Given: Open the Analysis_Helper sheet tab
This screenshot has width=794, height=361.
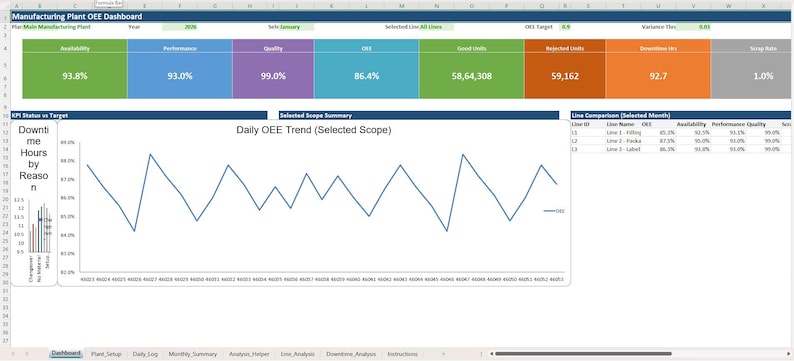Looking at the screenshot, I should pos(249,354).
